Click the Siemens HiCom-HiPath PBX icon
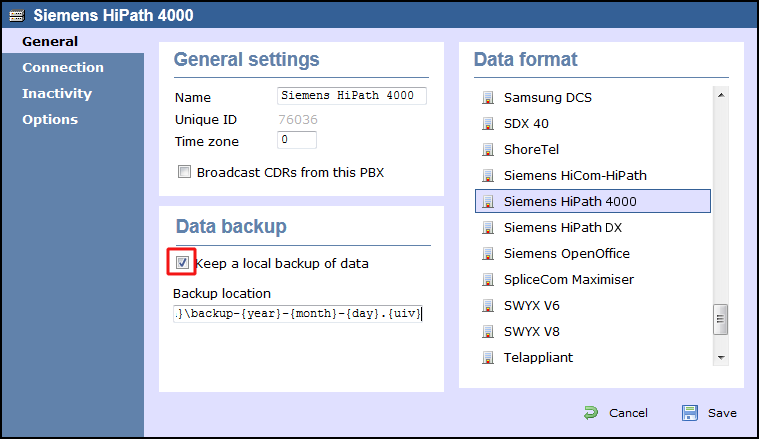The height and width of the screenshot is (439, 759). tap(488, 176)
